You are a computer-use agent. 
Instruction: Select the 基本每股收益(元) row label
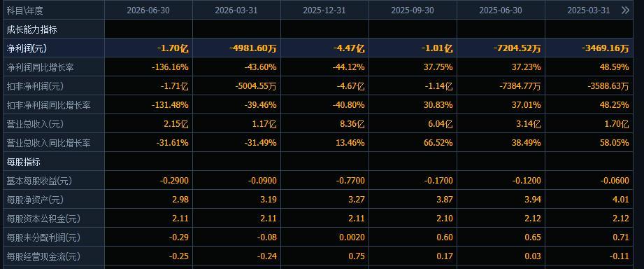point(39,181)
